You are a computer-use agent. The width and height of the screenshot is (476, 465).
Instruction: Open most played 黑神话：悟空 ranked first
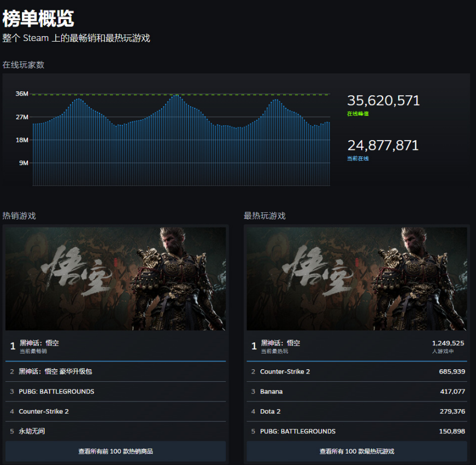pyautogui.click(x=357, y=346)
